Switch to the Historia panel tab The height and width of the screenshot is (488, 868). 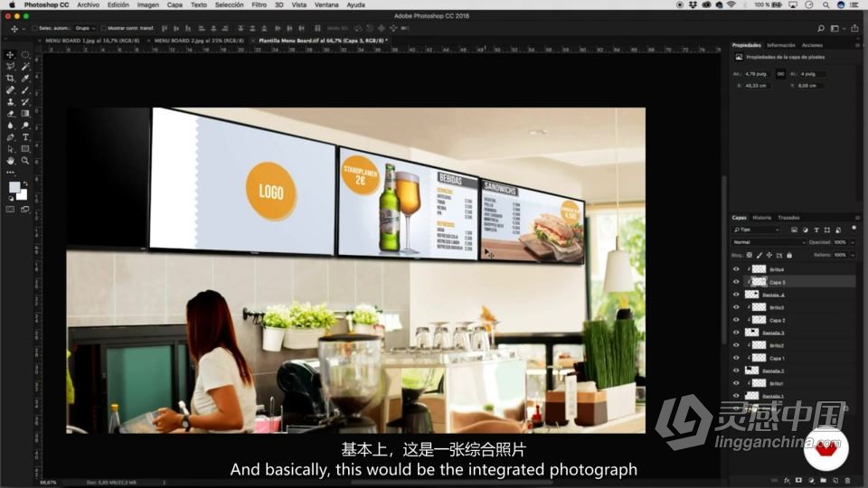tap(761, 218)
